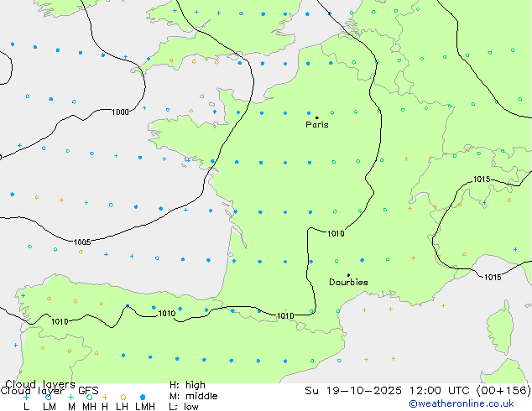
Task: Click the green open-circle legend symbol for MH
Action: click(x=89, y=397)
